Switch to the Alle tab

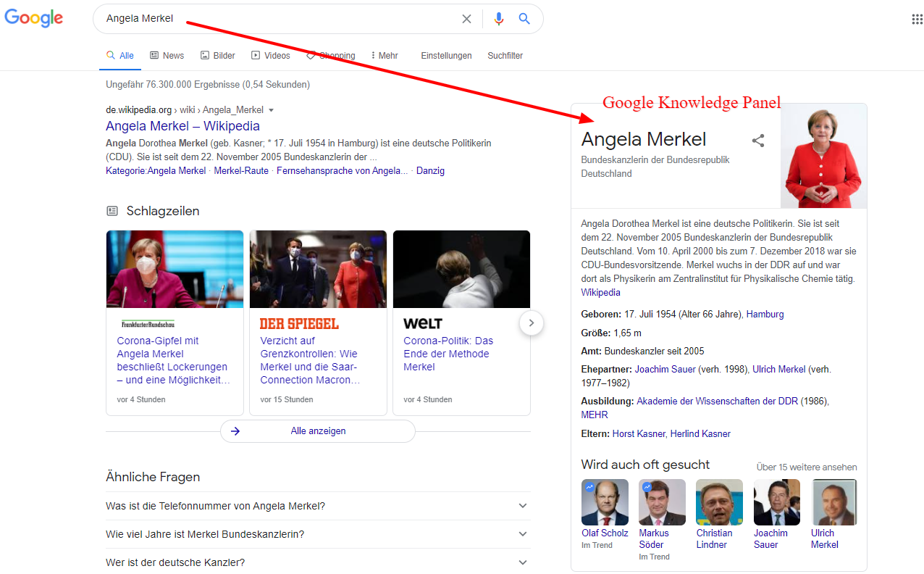tap(120, 56)
